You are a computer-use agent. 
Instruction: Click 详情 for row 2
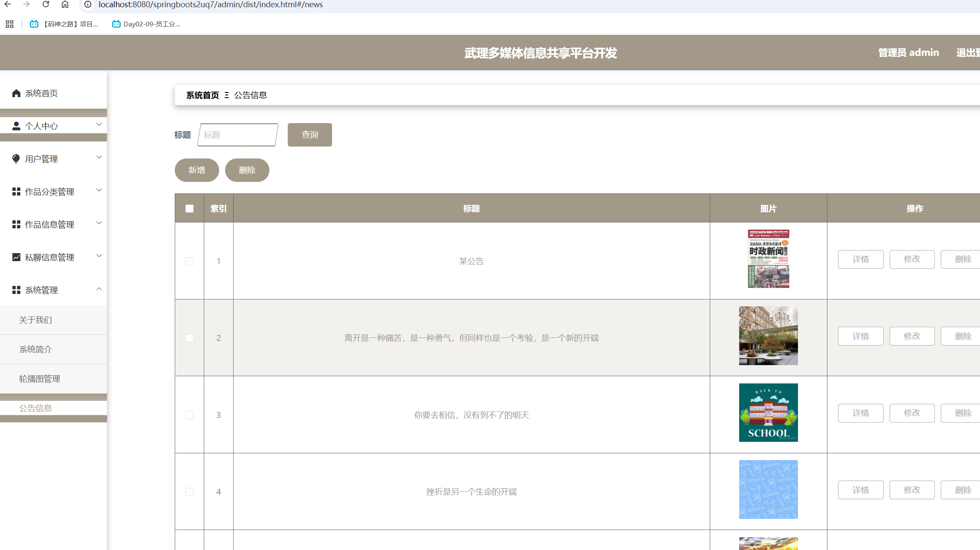(861, 336)
